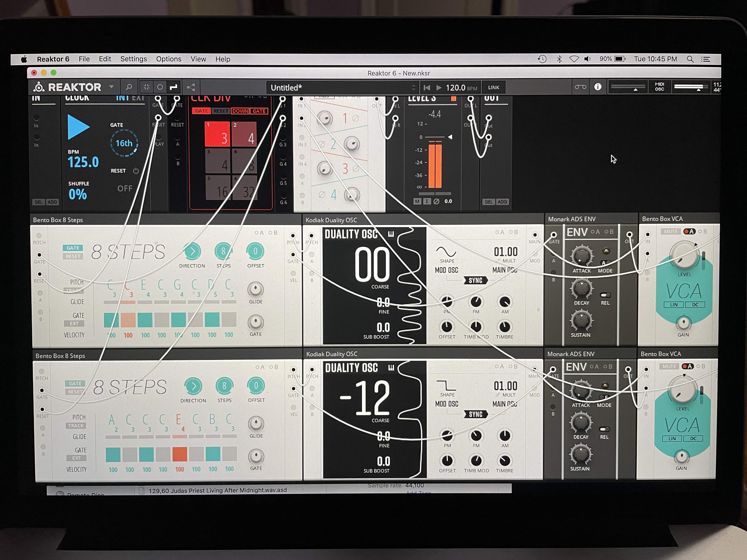Click keyboard icon on Duality OSC showing 00
This screenshot has height=560, width=747.
coord(391,234)
